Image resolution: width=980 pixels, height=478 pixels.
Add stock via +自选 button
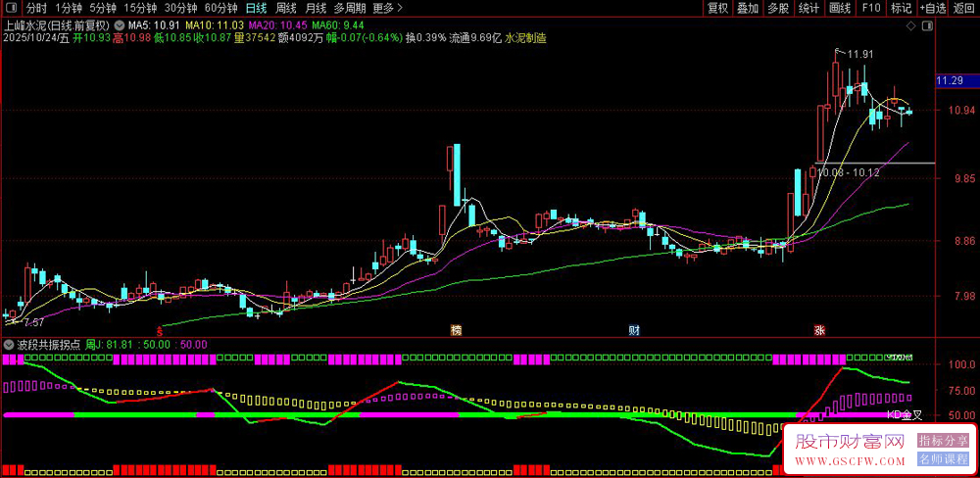[932, 8]
